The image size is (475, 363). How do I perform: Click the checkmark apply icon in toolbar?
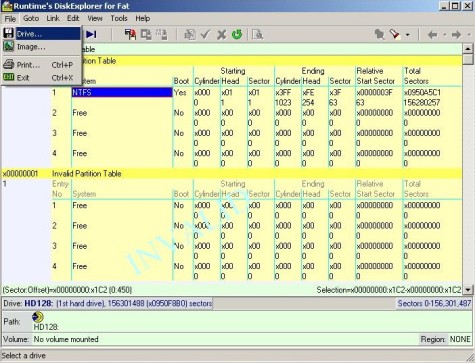click(205, 34)
